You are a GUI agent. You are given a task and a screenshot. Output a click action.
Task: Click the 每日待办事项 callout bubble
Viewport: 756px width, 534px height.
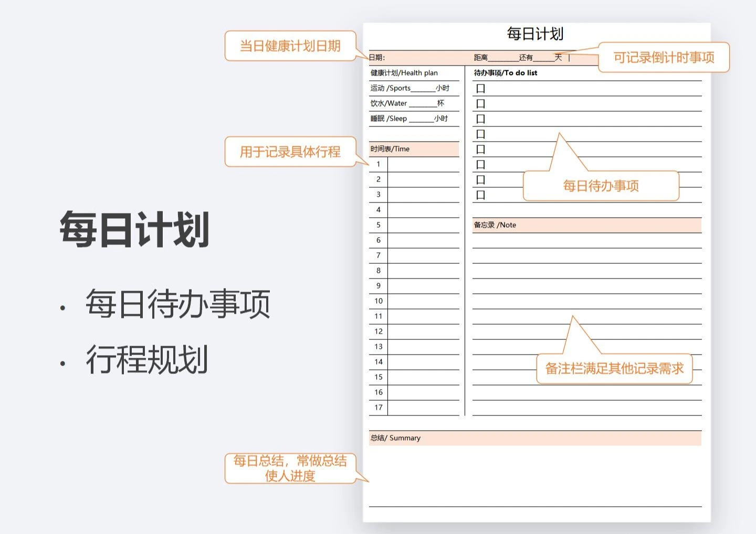click(601, 186)
